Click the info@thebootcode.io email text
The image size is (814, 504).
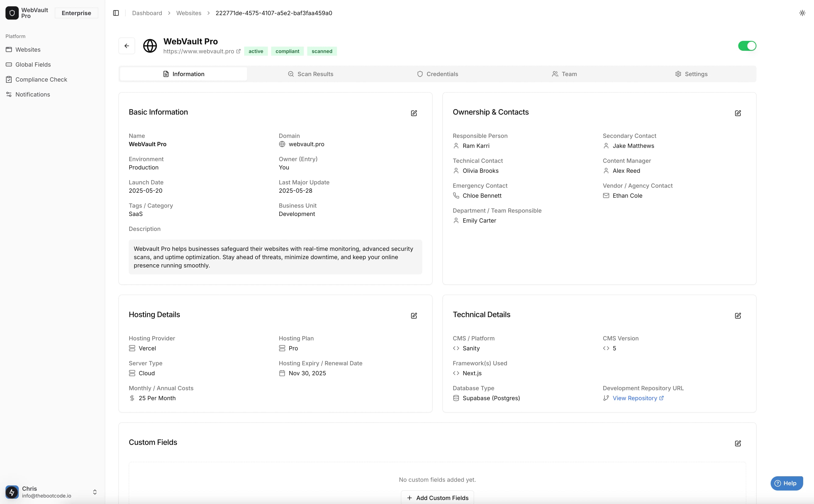(x=47, y=496)
